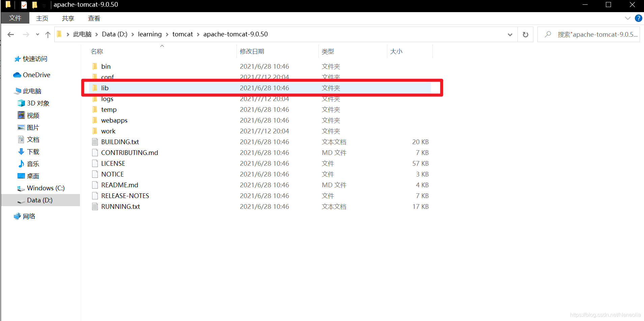This screenshot has height=321, width=644.
Task: Open the recent locations dropdown arrow
Action: coord(37,34)
